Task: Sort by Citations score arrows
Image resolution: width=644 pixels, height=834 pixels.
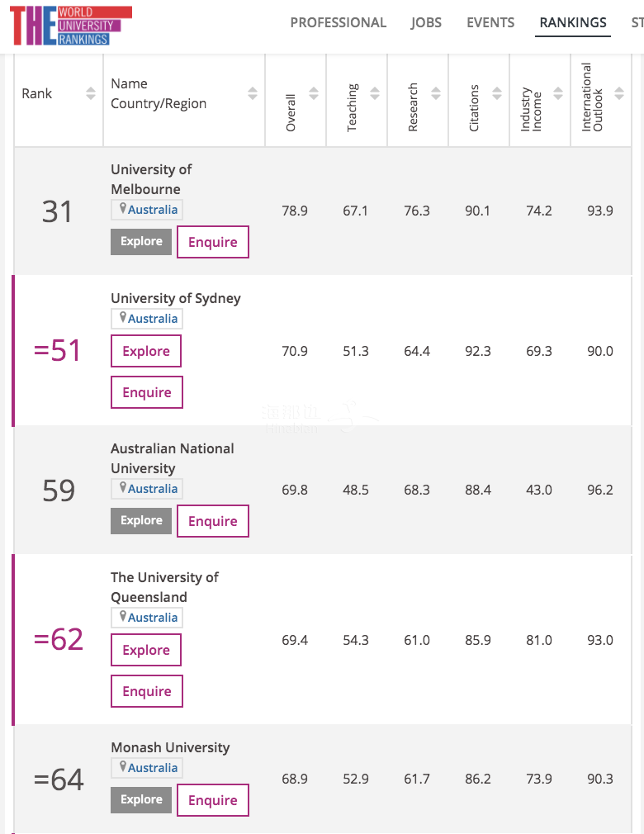Action: pos(497,93)
